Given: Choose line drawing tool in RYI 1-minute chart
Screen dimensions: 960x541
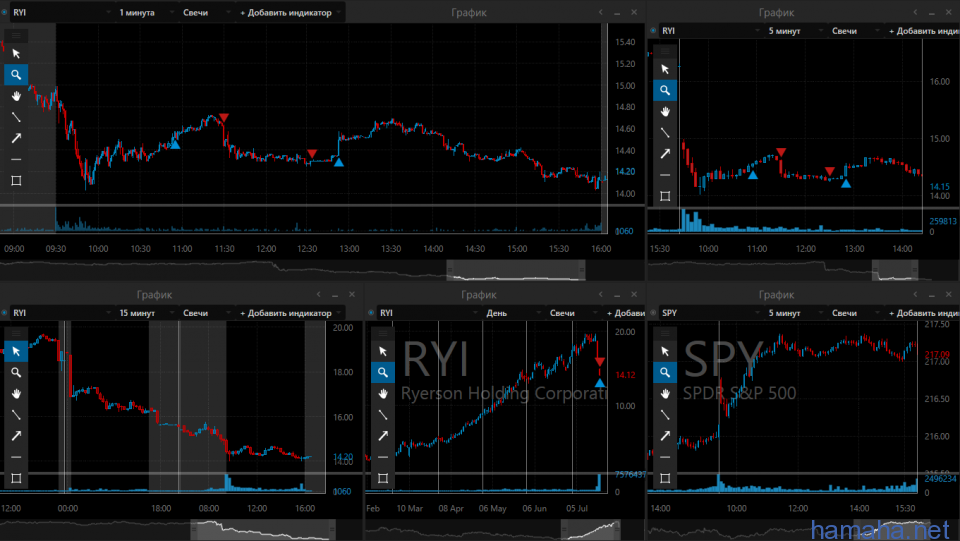Looking at the screenshot, I should pyautogui.click(x=16, y=117).
